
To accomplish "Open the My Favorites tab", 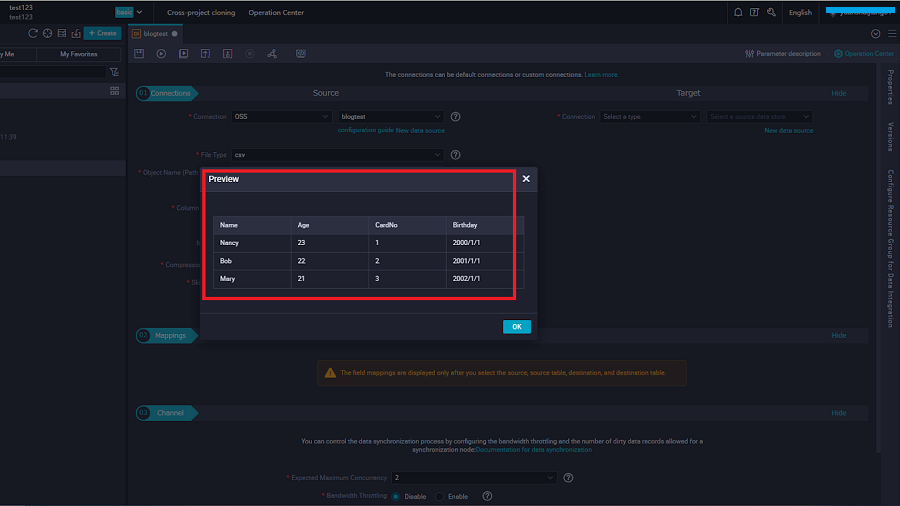I will pyautogui.click(x=79, y=54).
